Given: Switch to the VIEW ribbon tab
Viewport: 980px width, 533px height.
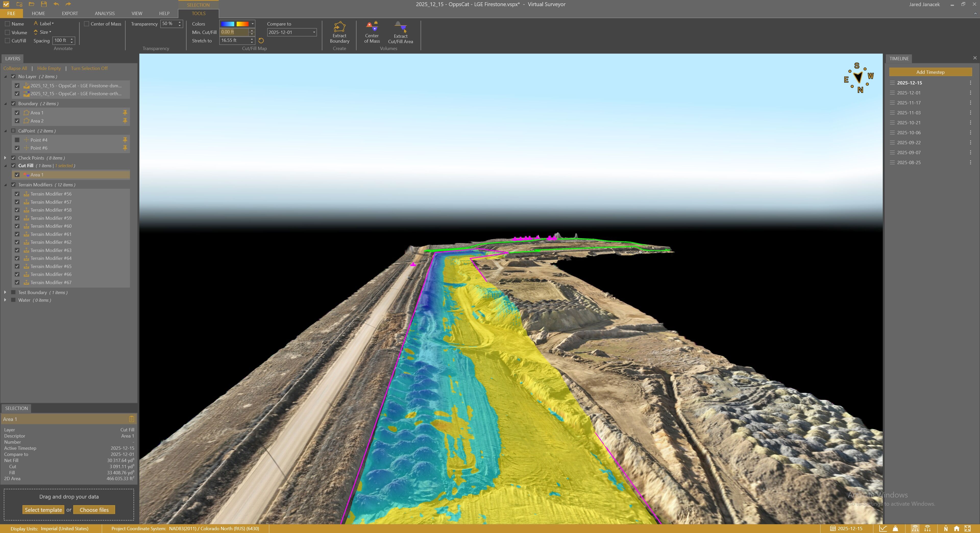Looking at the screenshot, I should 137,13.
